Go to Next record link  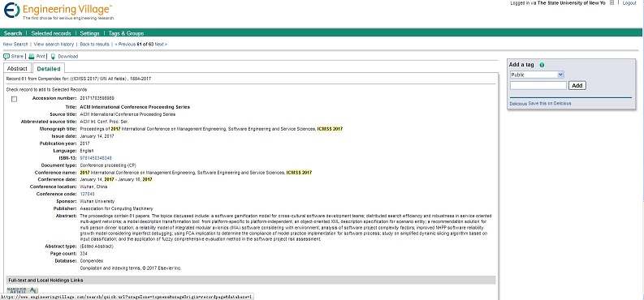pos(161,45)
